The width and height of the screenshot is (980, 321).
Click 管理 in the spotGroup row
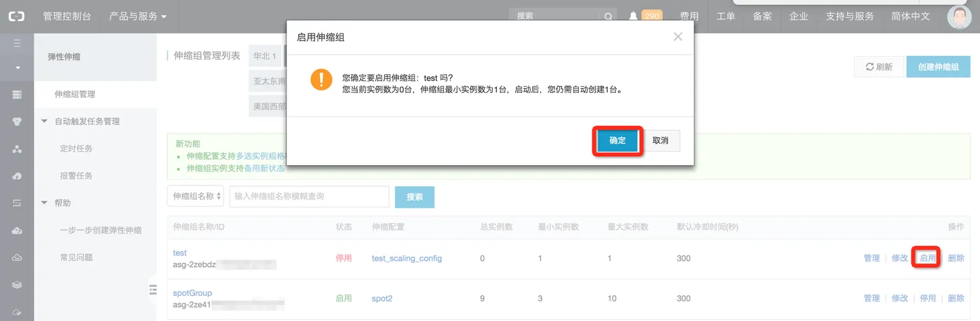871,298
